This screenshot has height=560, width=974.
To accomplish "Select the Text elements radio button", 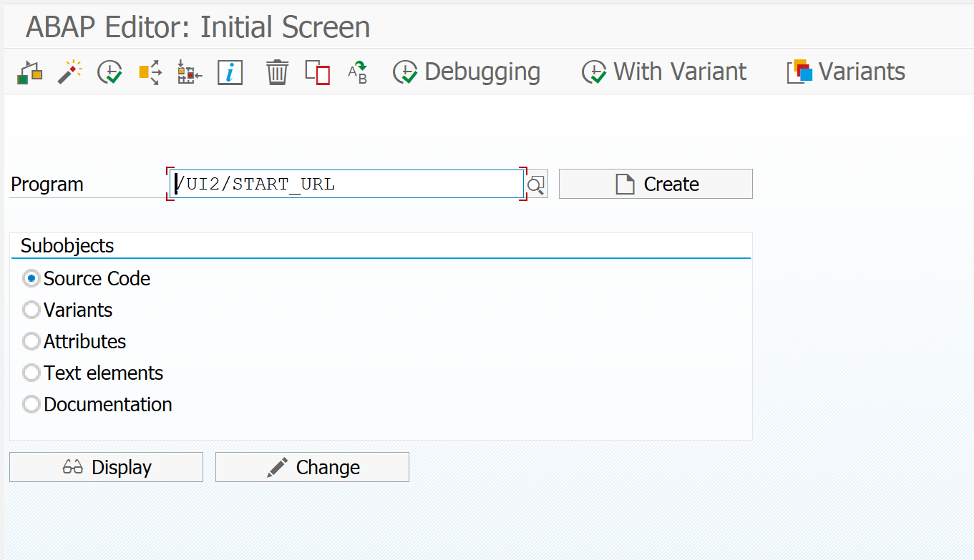I will pyautogui.click(x=31, y=373).
